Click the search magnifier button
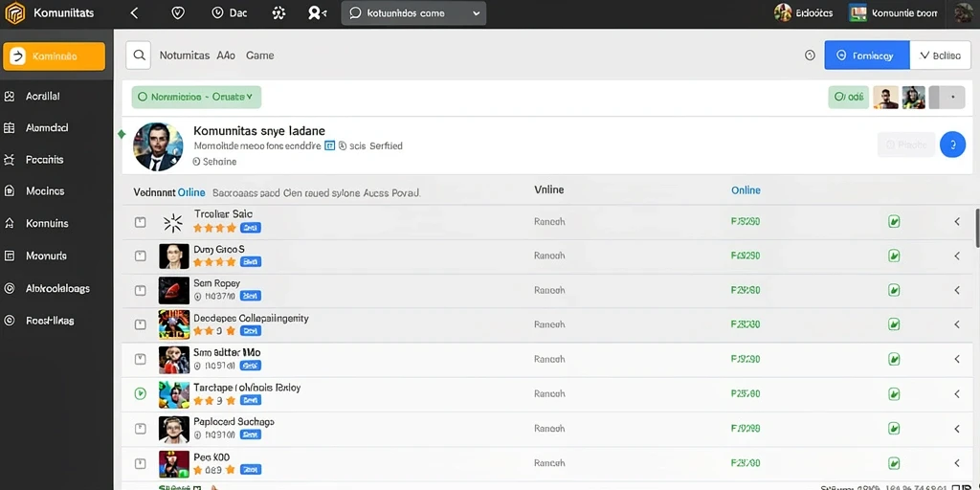 click(138, 56)
